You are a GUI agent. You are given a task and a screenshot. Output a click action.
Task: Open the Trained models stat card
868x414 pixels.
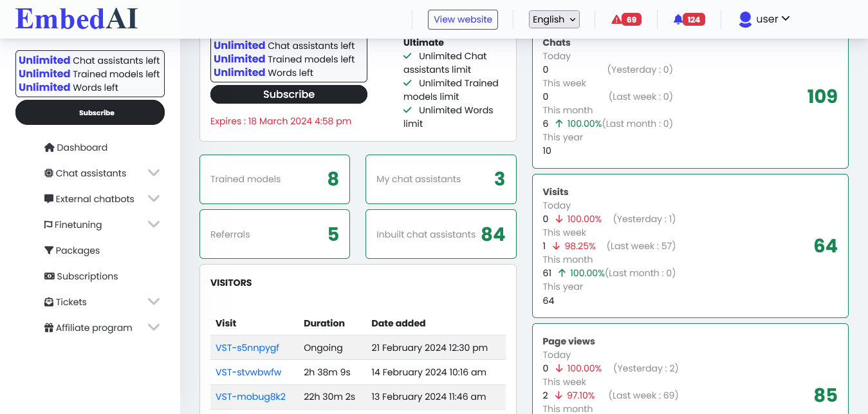pyautogui.click(x=275, y=179)
